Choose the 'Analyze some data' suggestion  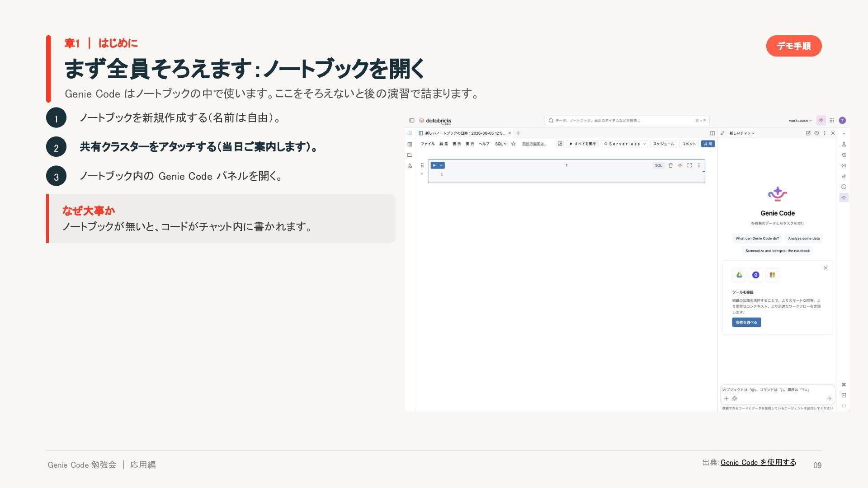click(x=804, y=238)
